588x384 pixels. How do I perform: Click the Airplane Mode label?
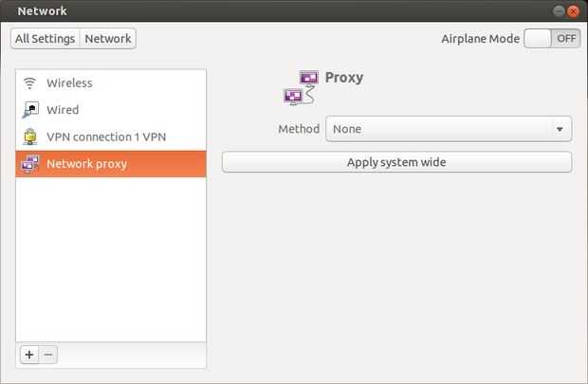tap(480, 39)
